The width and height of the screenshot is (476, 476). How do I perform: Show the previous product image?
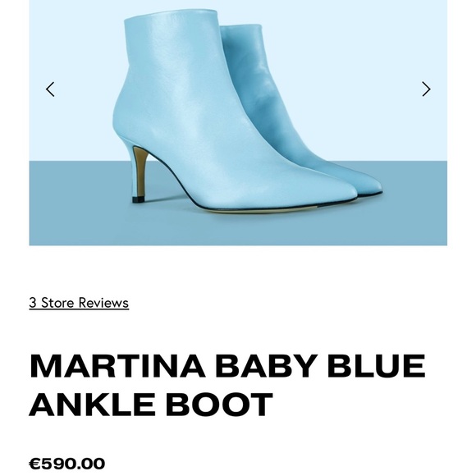50,89
